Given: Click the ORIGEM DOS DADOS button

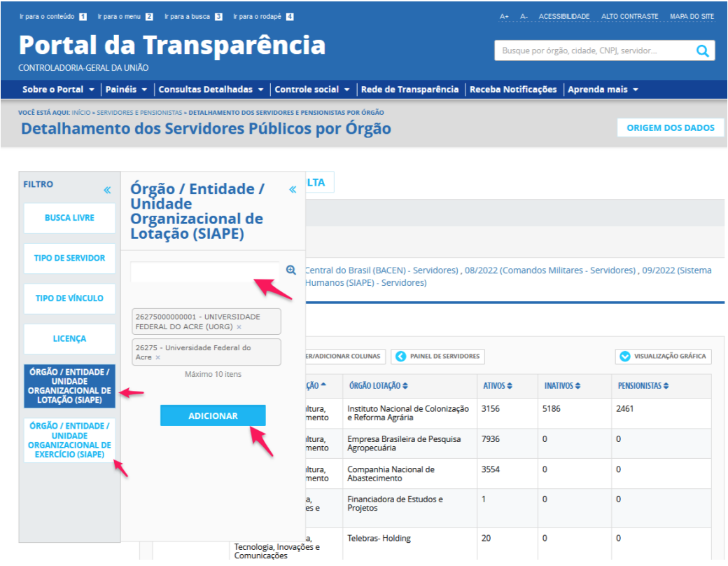Looking at the screenshot, I should point(670,127).
